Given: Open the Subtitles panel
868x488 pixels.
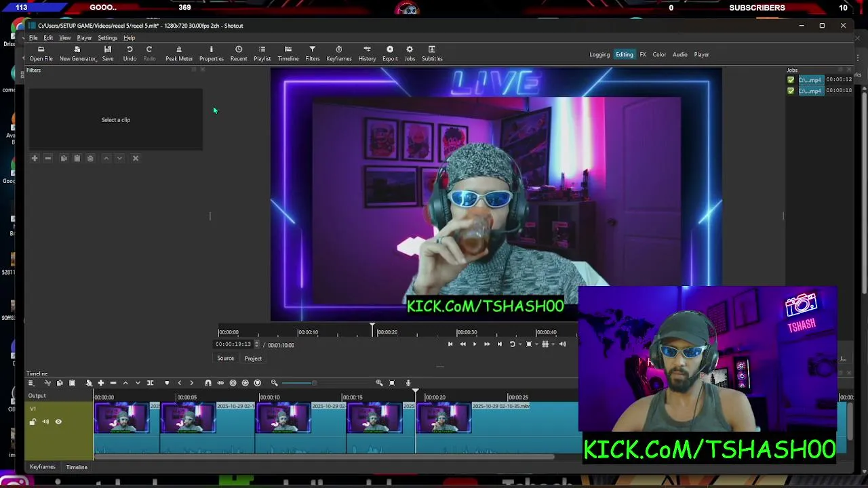Looking at the screenshot, I should coord(432,53).
